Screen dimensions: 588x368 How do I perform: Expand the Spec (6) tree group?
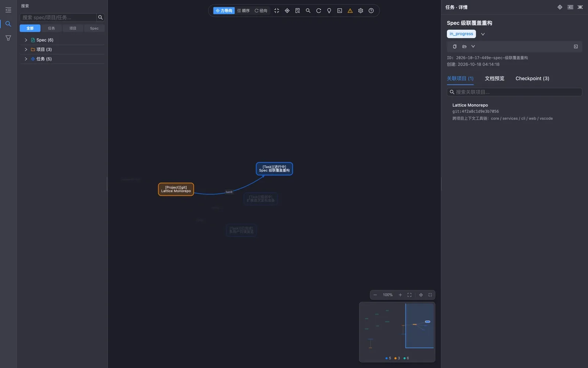[26, 40]
